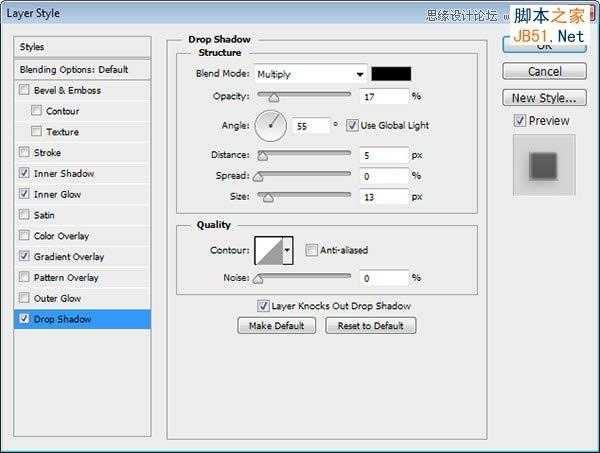Viewport: 600px width, 453px height.
Task: Click the Make Default button
Action: coord(277,326)
